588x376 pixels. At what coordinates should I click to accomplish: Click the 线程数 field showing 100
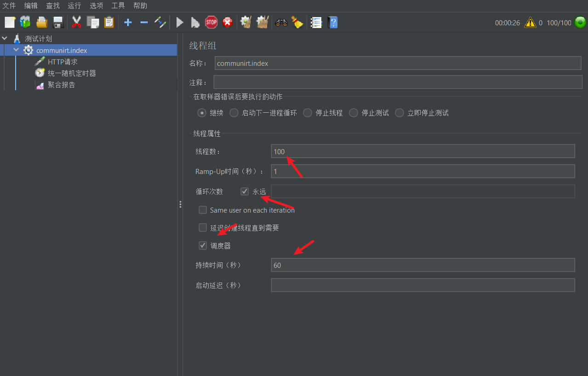point(423,151)
